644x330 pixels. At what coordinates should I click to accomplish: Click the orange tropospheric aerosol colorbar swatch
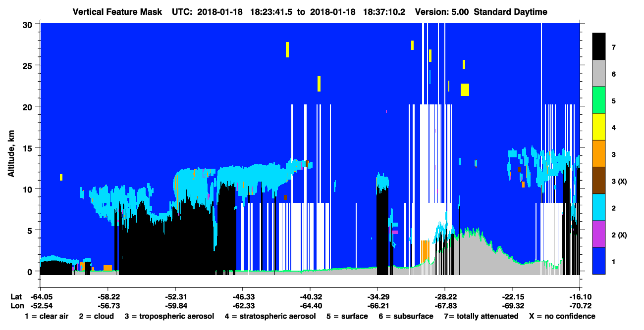click(x=599, y=154)
